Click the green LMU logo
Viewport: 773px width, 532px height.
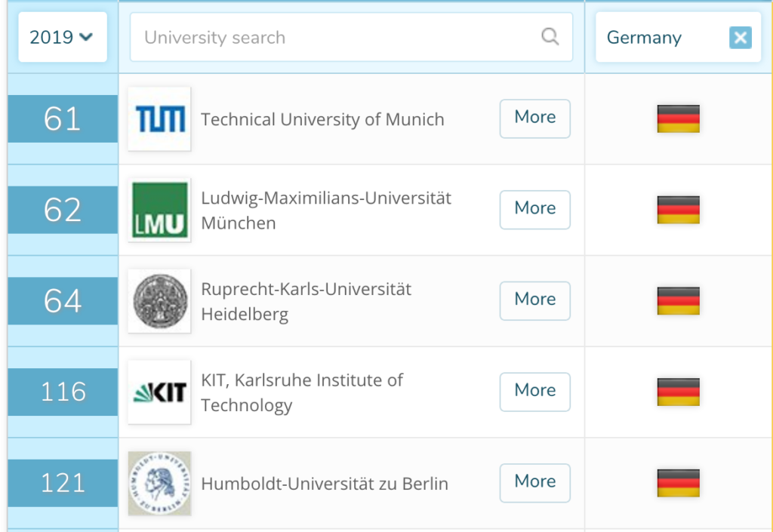159,210
